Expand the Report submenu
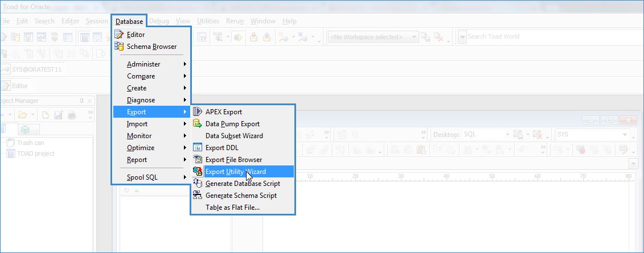 (151, 160)
